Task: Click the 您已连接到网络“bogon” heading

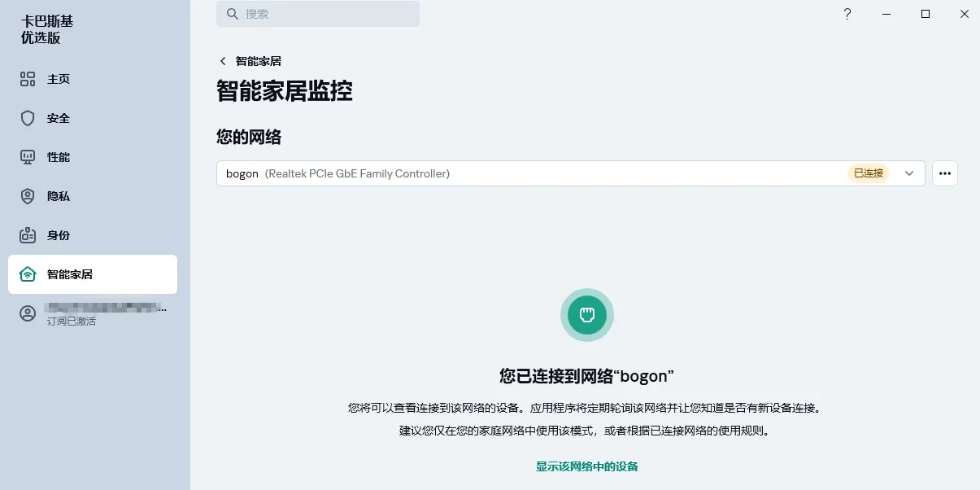Action: [587, 376]
